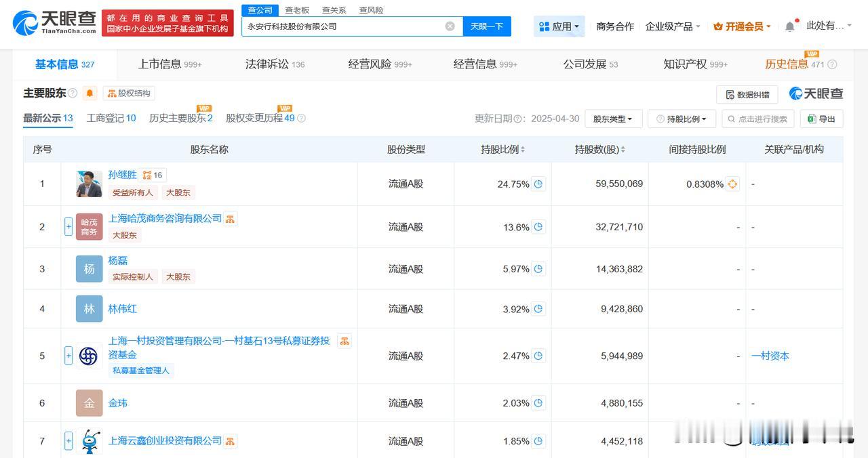Open the user account menu 此处有…
868x458 pixels.
(x=829, y=26)
